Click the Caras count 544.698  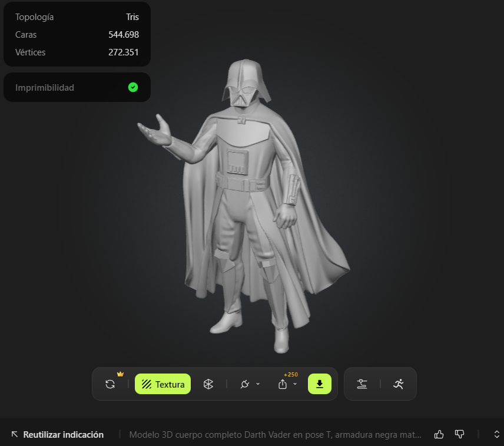click(124, 34)
